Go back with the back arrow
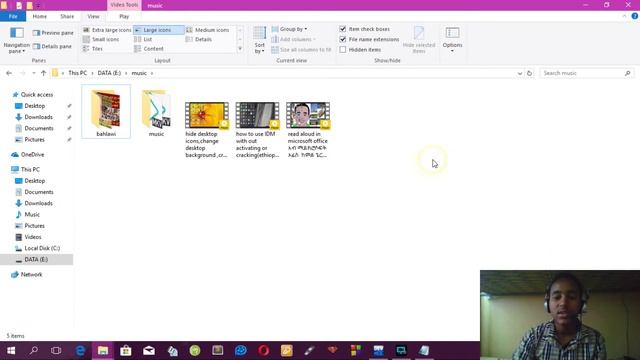Image resolution: width=640 pixels, height=360 pixels. point(9,73)
